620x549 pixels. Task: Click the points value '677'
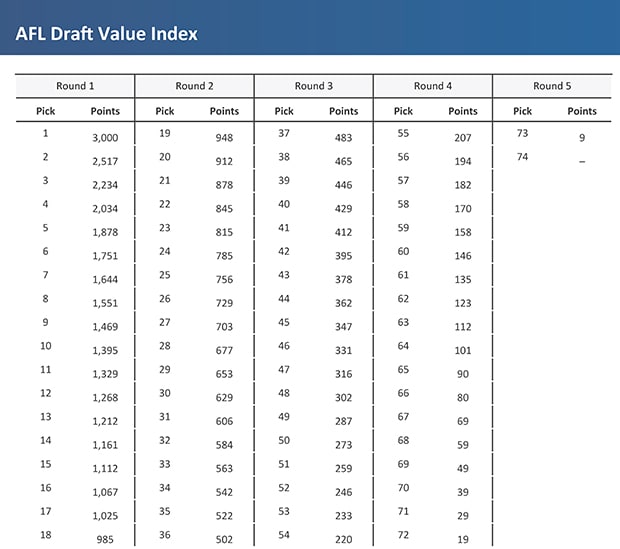click(x=224, y=350)
